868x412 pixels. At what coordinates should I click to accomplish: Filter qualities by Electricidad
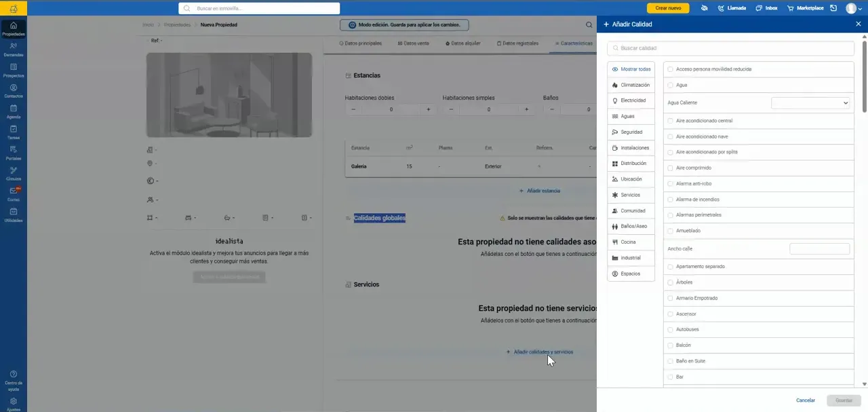(x=631, y=100)
